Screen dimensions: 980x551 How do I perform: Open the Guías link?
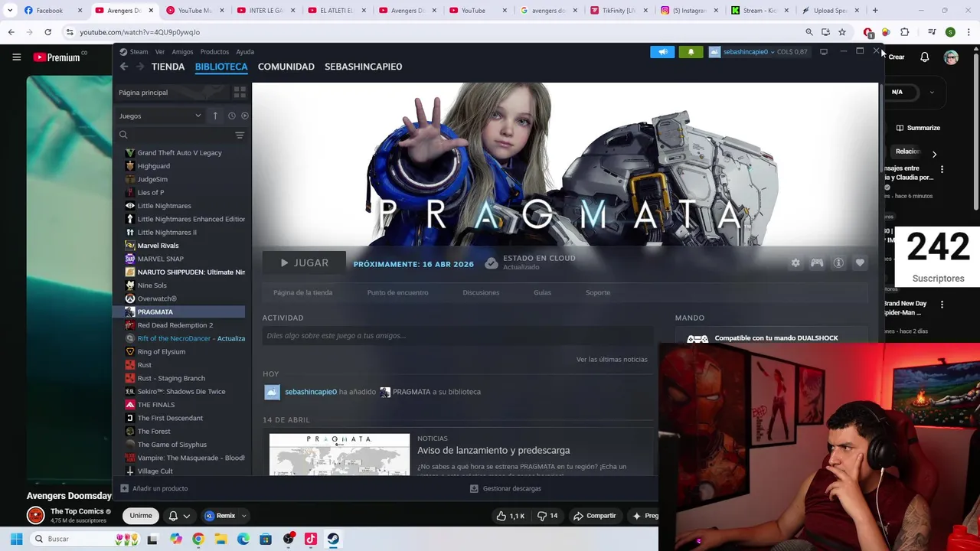pos(542,292)
